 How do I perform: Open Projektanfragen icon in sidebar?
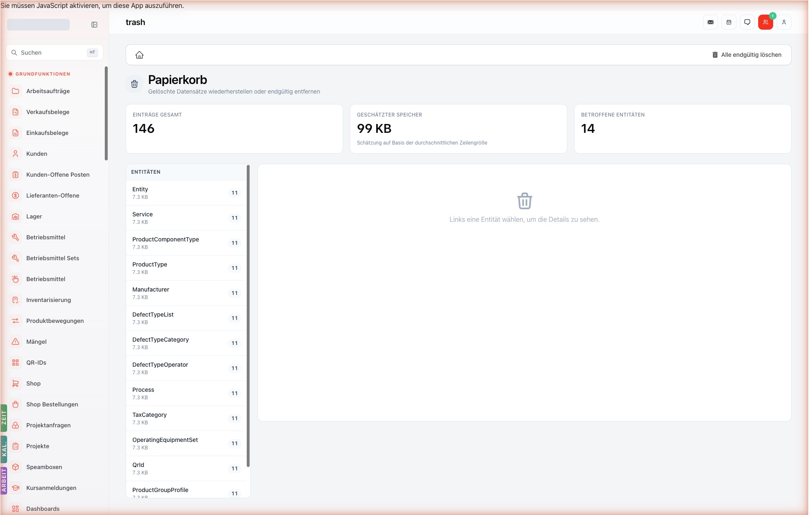[x=15, y=425]
